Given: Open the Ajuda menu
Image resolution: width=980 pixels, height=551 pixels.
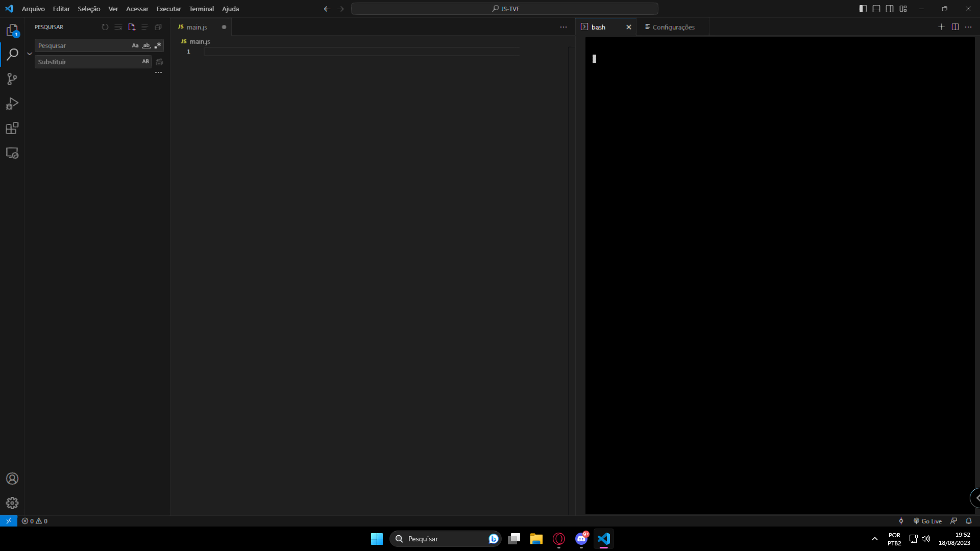Looking at the screenshot, I should pyautogui.click(x=230, y=9).
